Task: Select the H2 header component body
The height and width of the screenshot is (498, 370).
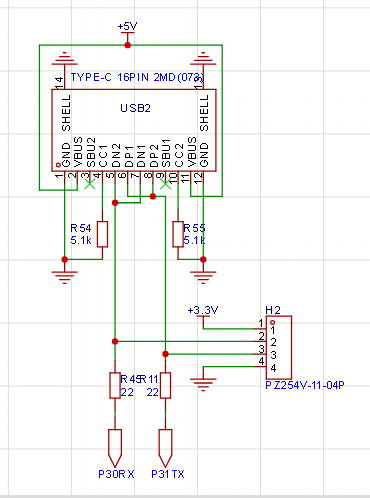Action: point(279,347)
